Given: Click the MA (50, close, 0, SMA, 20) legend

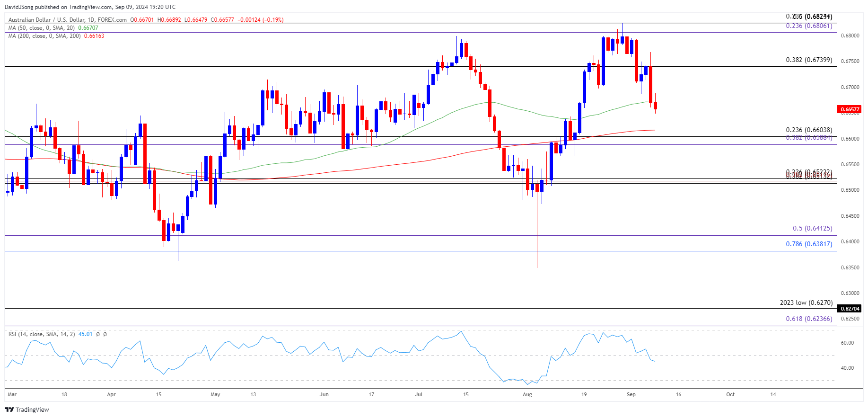Looking at the screenshot, I should coord(42,28).
